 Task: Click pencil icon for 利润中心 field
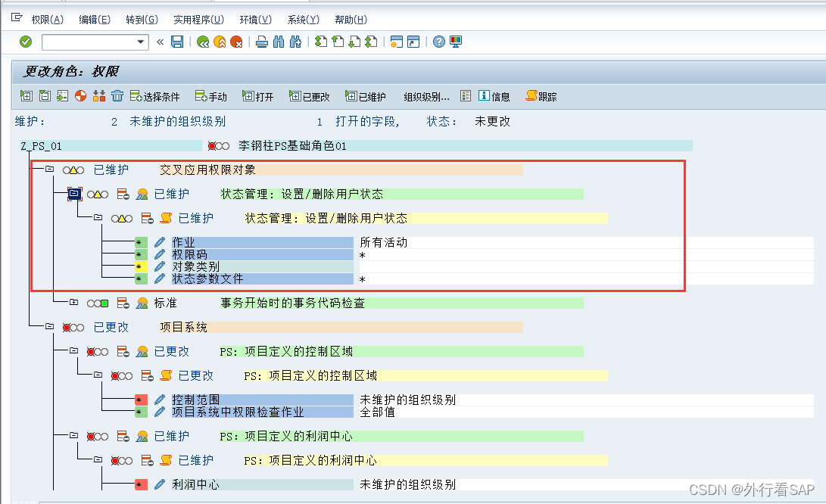[160, 484]
